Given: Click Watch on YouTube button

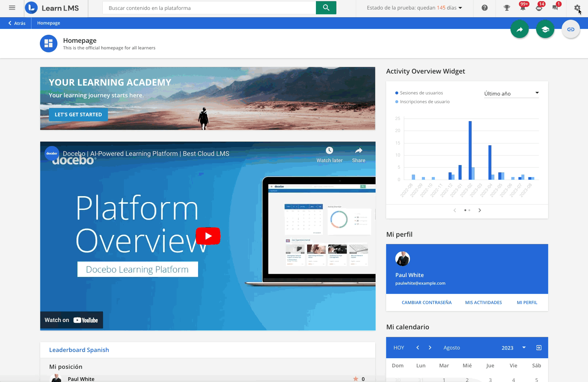Looking at the screenshot, I should [72, 320].
